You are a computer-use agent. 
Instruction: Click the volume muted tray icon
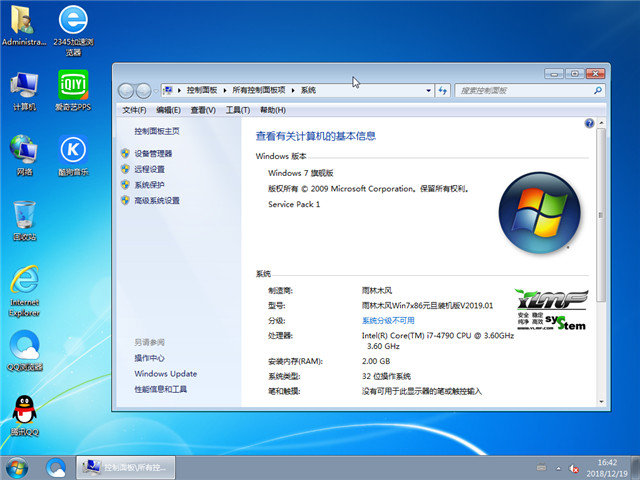point(574,468)
